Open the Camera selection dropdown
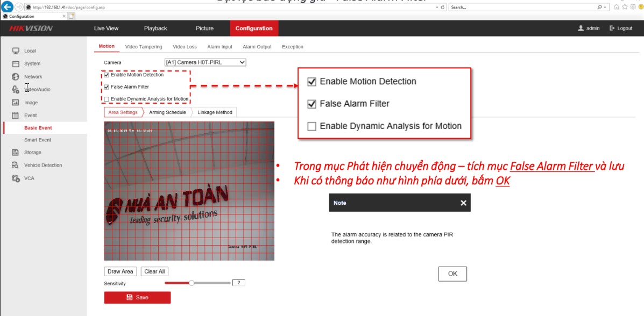The image size is (644, 316). click(x=205, y=62)
